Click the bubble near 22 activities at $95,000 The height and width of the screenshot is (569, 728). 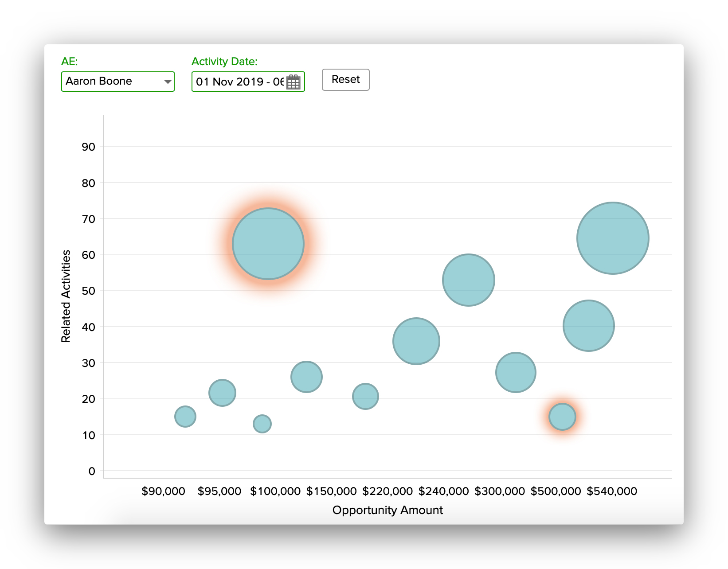[x=222, y=393]
